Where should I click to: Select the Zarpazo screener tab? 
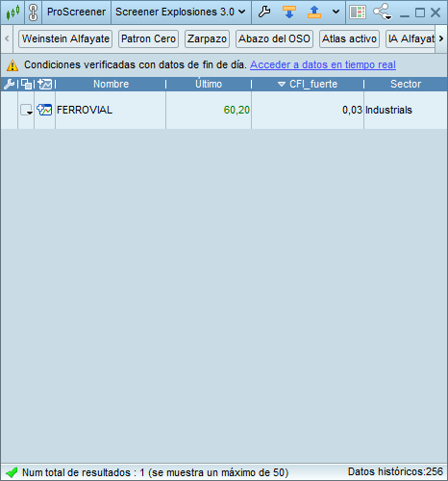tap(207, 38)
